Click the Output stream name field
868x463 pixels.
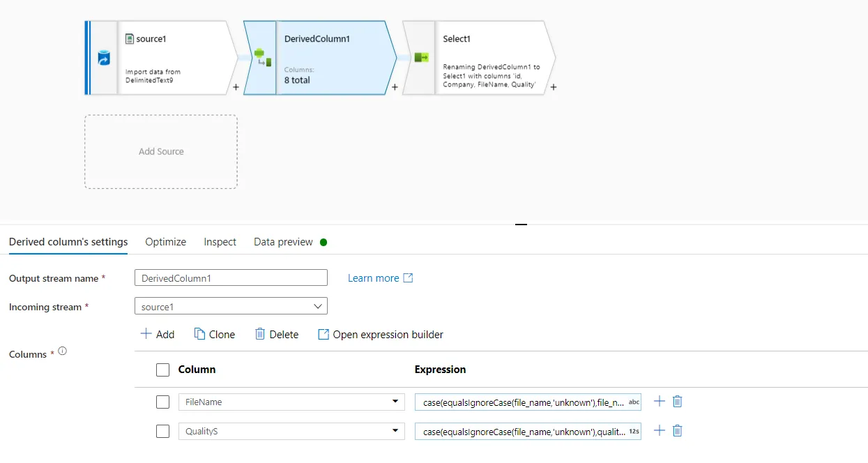[x=231, y=278]
